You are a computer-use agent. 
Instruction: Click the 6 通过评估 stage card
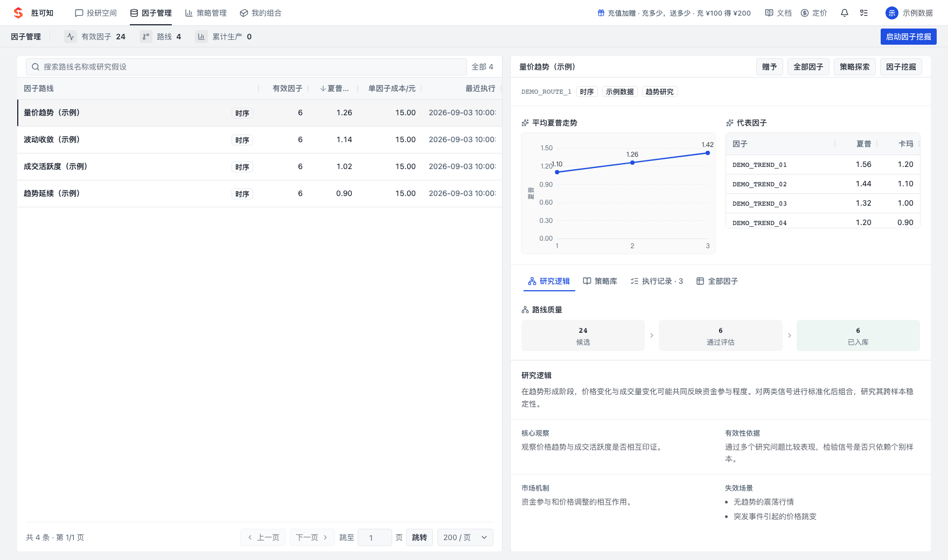pos(721,335)
